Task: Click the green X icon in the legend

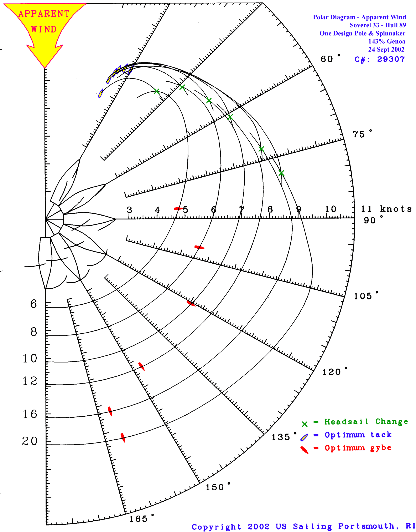Action: (305, 424)
